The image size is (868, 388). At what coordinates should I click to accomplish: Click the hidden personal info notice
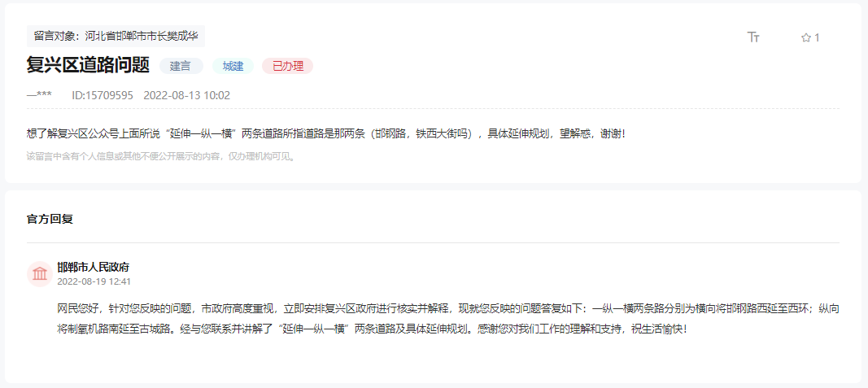162,157
